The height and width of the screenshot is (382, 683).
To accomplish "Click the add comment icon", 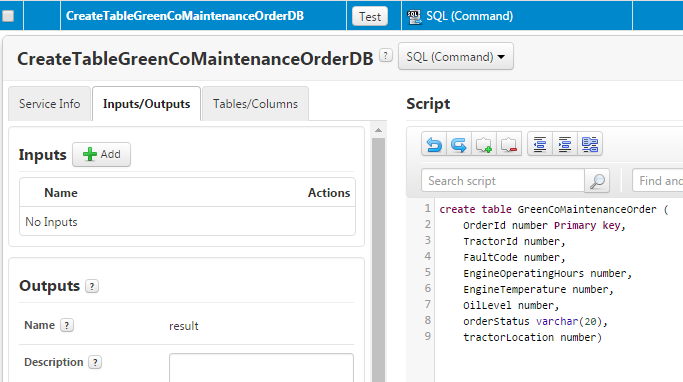I will 484,144.
